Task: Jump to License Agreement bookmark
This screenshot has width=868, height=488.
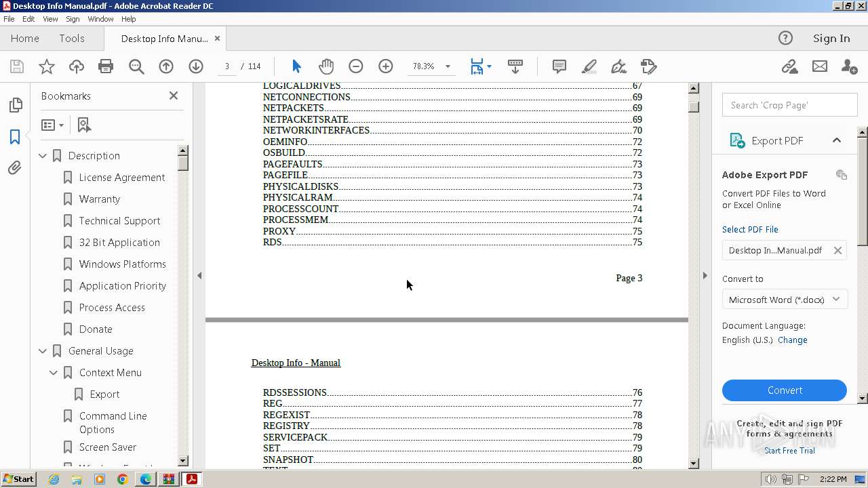Action: (x=122, y=178)
